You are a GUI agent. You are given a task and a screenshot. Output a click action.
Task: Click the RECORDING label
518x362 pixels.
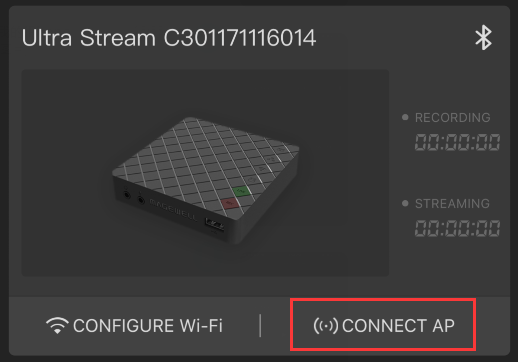(452, 117)
